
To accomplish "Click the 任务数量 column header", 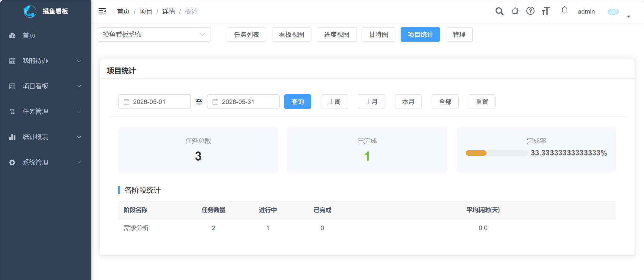I will coord(213,210).
